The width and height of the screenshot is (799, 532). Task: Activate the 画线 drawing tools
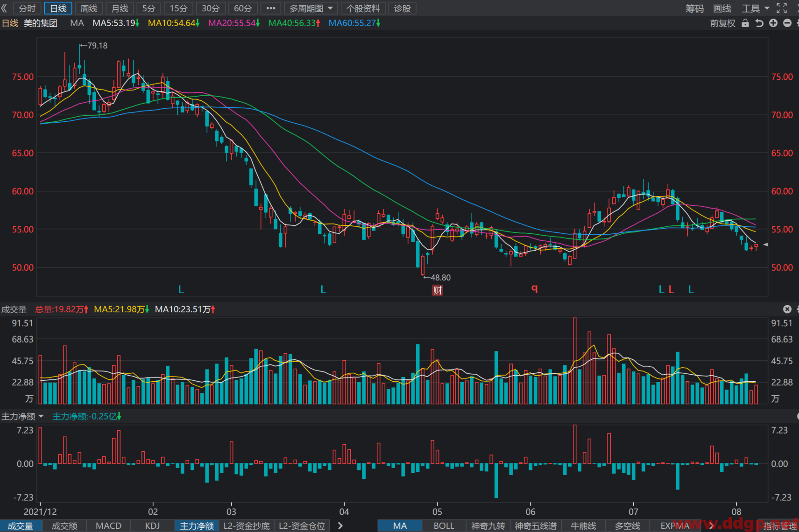722,8
